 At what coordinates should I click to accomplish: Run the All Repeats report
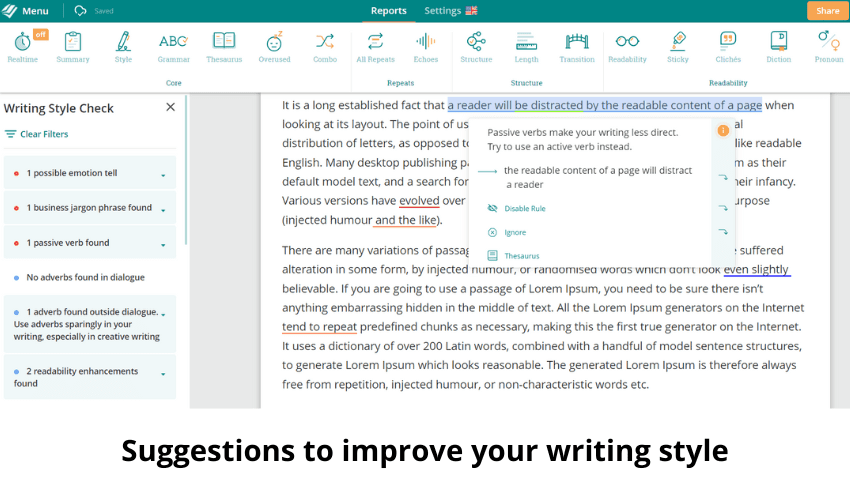click(375, 47)
